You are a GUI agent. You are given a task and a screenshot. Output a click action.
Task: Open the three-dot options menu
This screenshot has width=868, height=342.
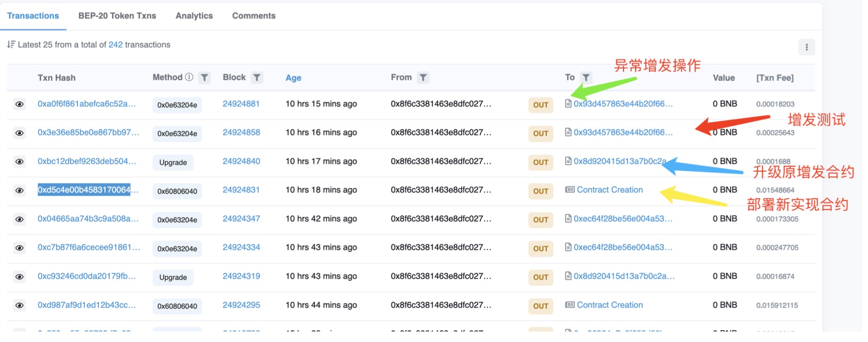pyautogui.click(x=806, y=47)
